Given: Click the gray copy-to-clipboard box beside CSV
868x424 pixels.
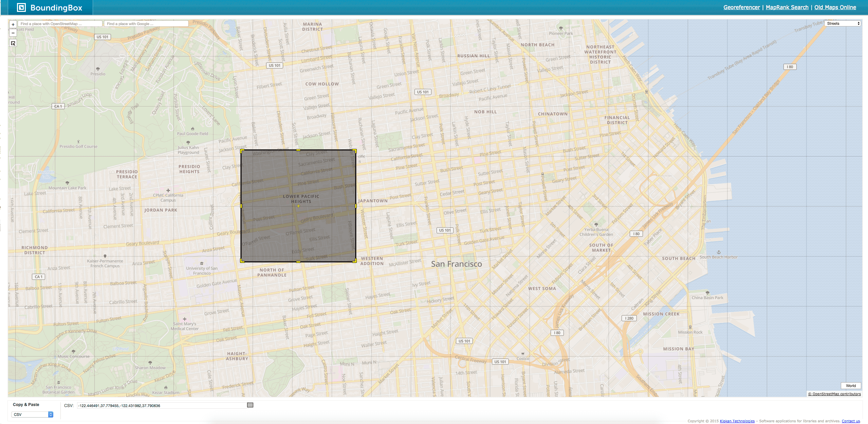Looking at the screenshot, I should [x=250, y=405].
